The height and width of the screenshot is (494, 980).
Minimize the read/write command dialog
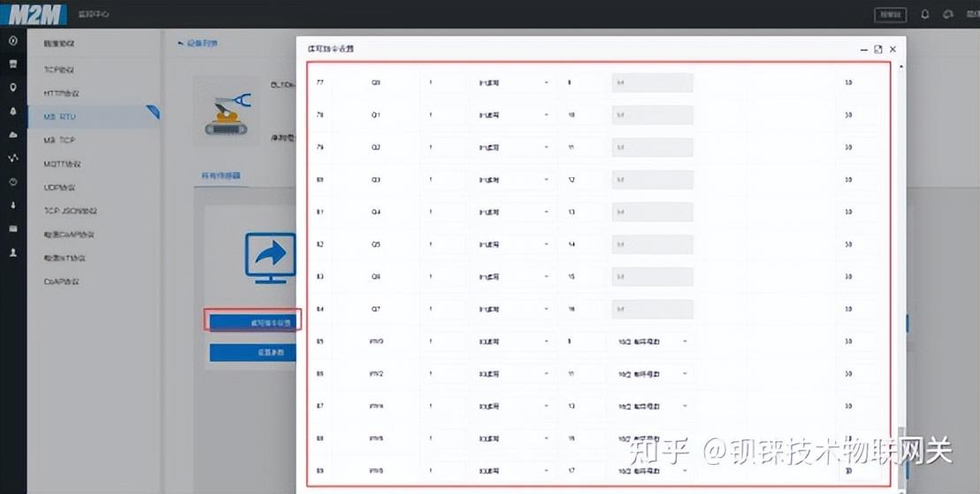point(864,49)
